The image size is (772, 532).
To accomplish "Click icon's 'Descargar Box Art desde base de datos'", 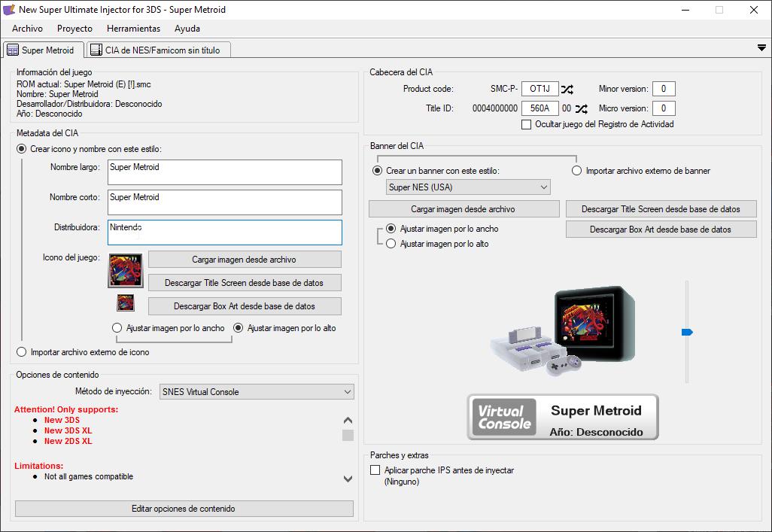I will point(245,306).
